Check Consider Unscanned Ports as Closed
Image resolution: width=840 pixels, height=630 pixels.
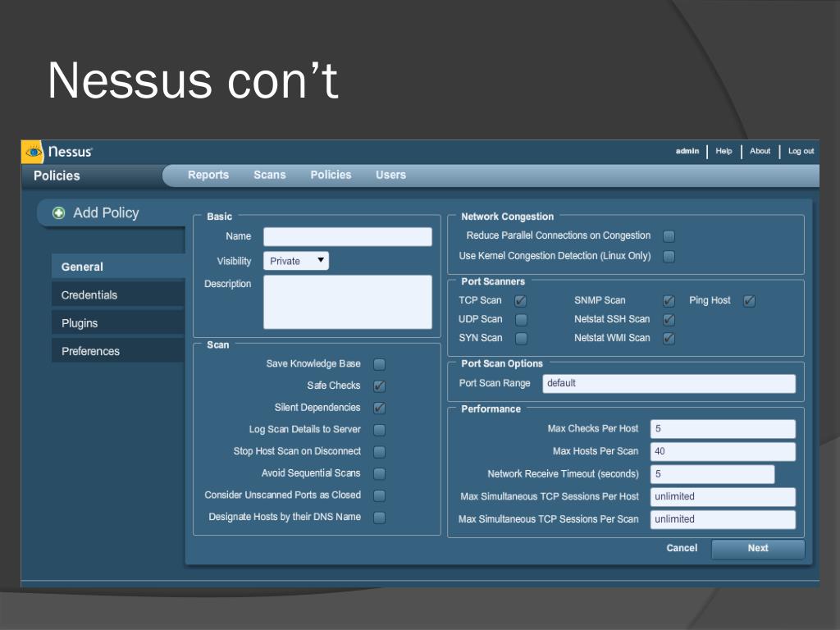point(379,496)
